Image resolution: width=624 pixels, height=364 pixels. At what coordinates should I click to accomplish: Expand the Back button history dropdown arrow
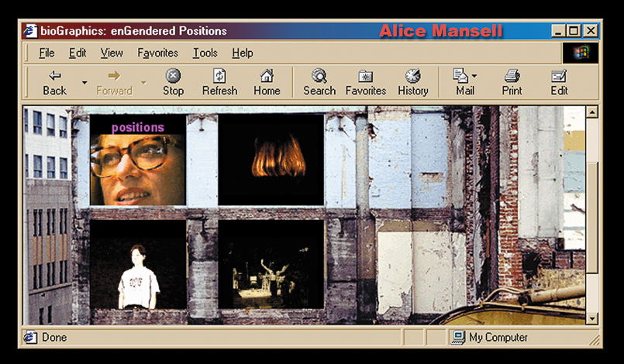tap(84, 82)
